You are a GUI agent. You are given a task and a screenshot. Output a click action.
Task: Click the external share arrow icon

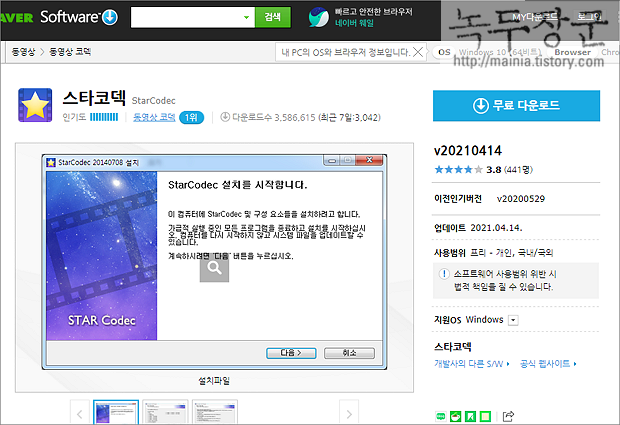[x=508, y=416]
